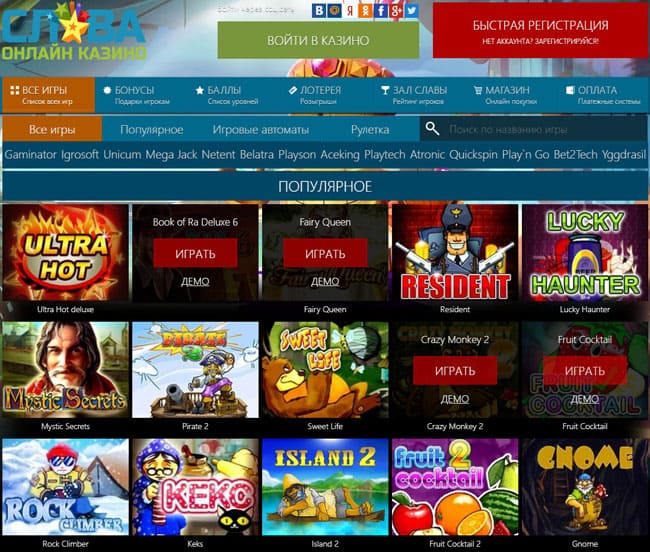Click the search magnifier icon
The image size is (650, 552).
(432, 129)
